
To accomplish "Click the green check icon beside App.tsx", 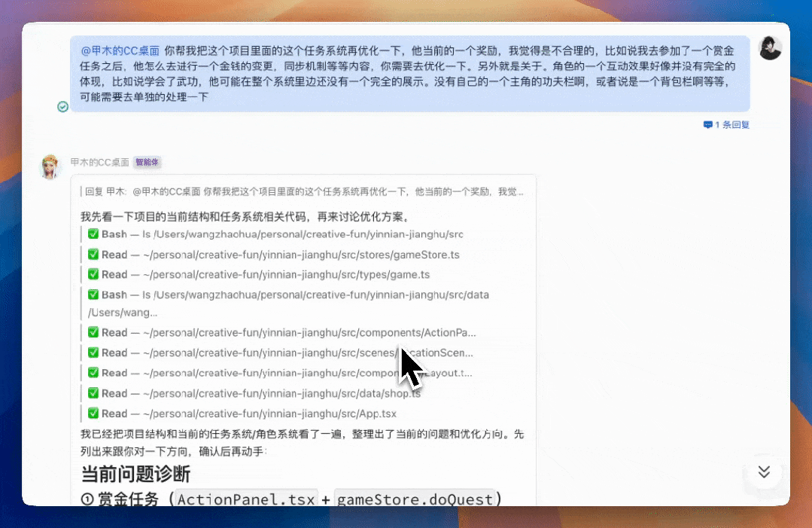I will (x=93, y=414).
